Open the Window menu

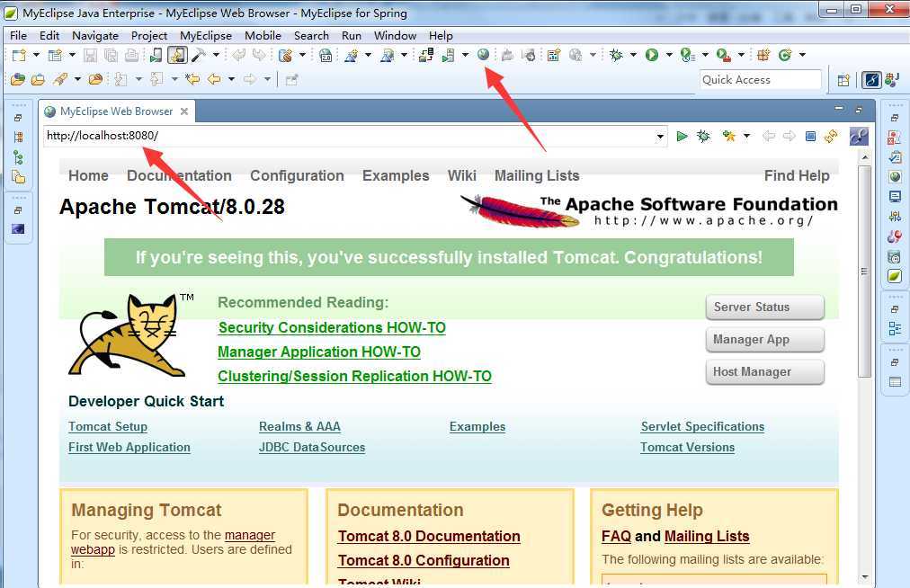click(x=396, y=35)
